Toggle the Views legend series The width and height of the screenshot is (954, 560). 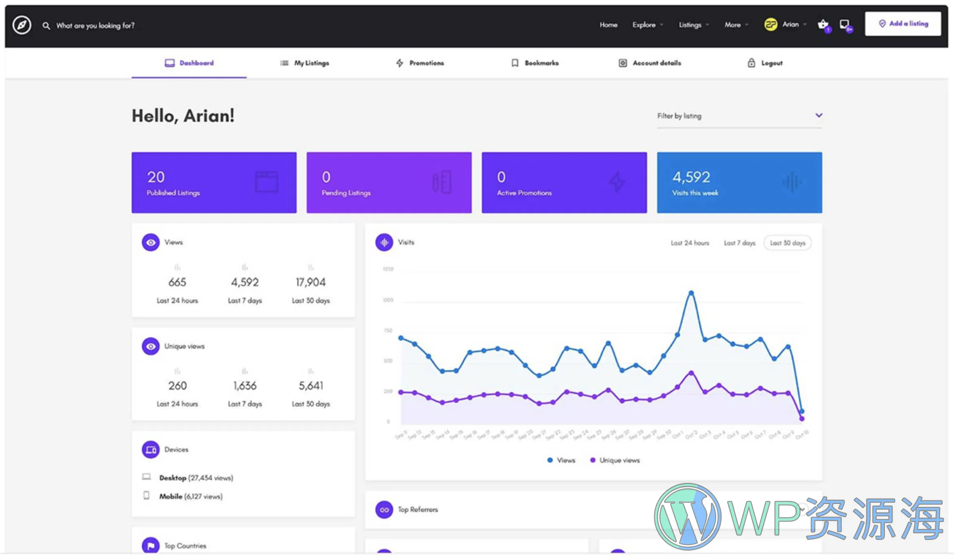coord(561,460)
